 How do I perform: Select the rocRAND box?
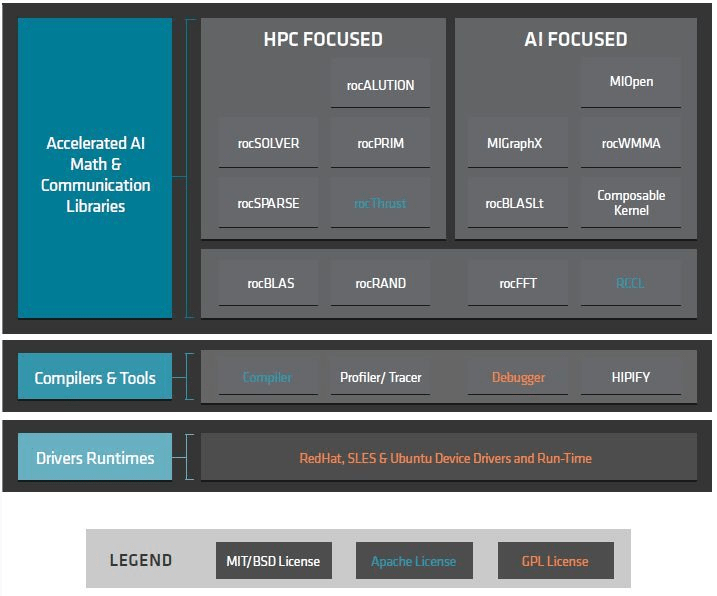coord(380,283)
